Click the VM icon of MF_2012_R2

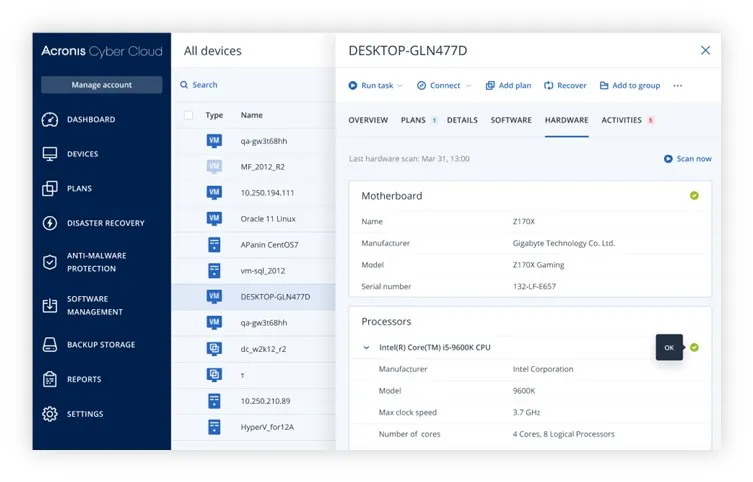pyautogui.click(x=214, y=167)
